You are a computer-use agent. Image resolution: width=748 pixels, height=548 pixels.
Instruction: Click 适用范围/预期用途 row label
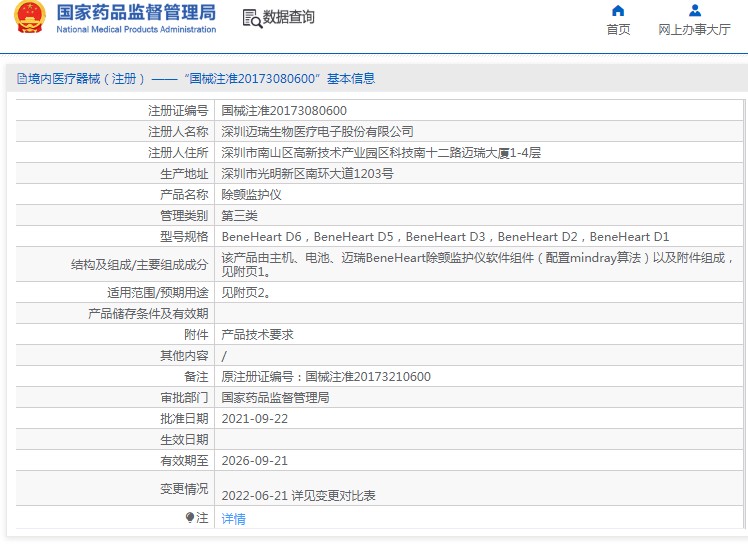click(157, 292)
